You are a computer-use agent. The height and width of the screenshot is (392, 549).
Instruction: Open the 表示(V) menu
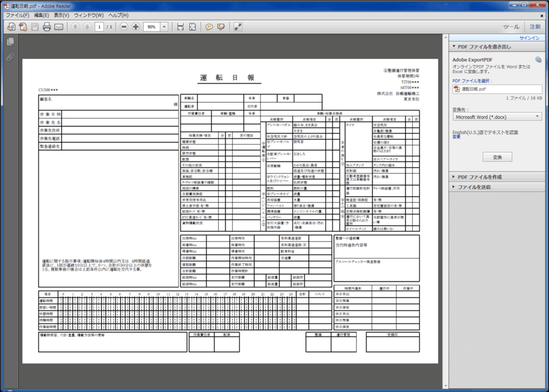[62, 15]
